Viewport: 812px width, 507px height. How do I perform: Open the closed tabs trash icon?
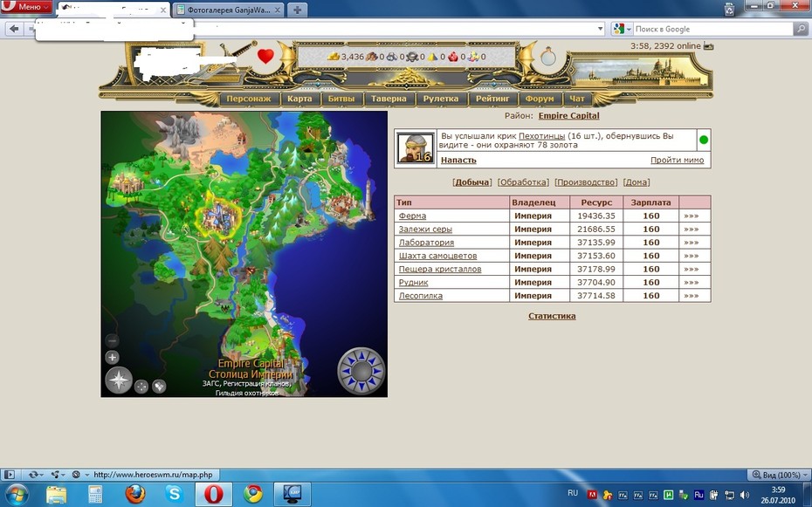tap(729, 8)
